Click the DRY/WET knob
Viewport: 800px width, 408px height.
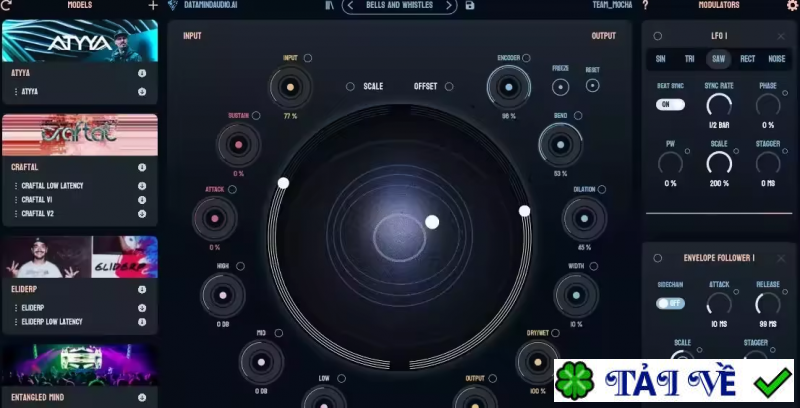(x=537, y=362)
